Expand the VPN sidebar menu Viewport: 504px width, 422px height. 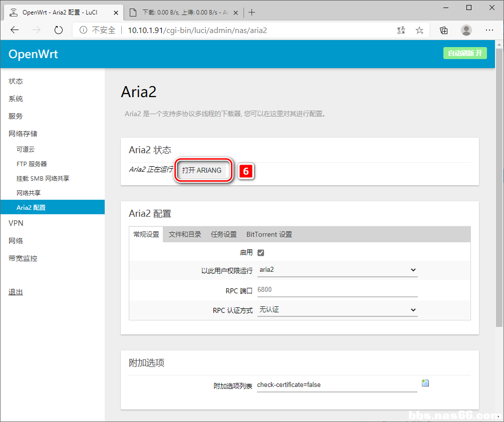tap(16, 223)
